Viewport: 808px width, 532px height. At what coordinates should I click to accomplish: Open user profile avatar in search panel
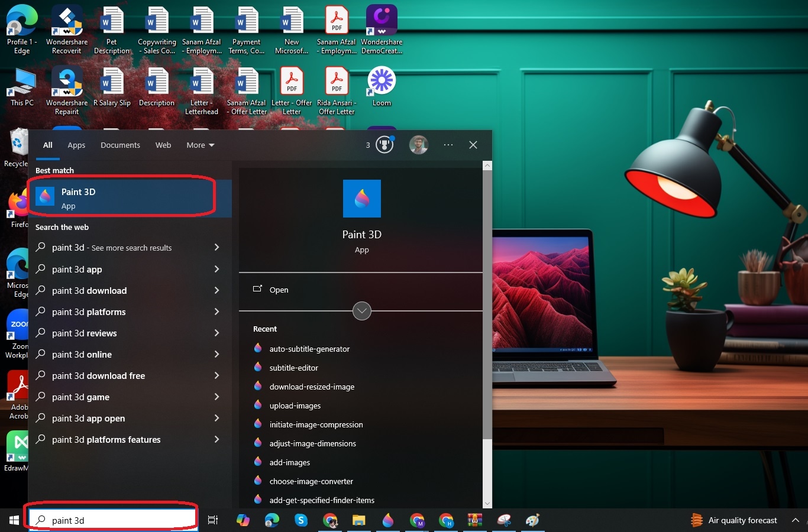419,145
